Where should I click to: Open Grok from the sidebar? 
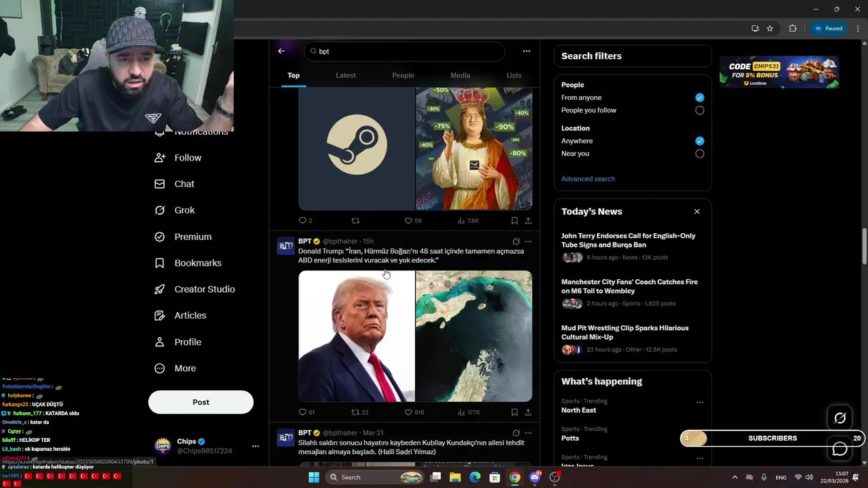pyautogui.click(x=175, y=210)
